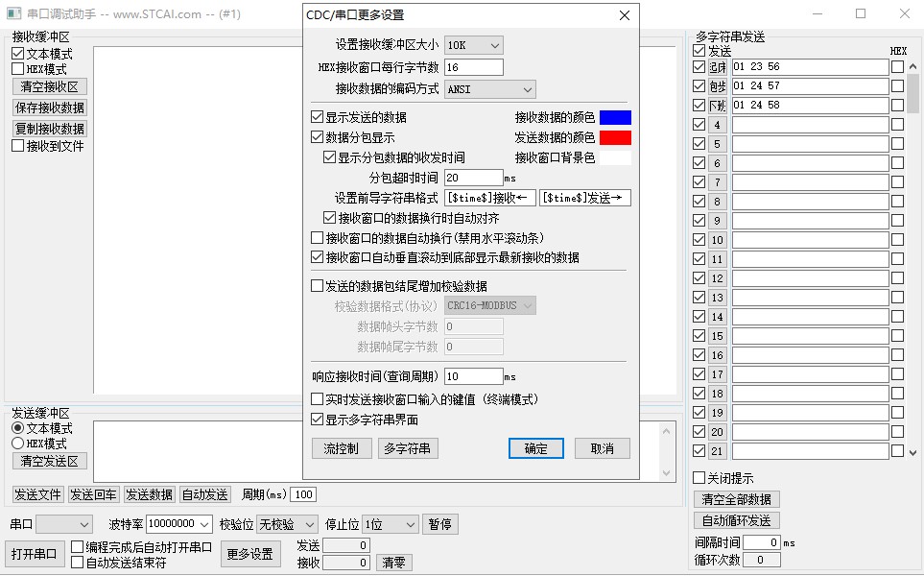Click 清空全部数据 button

pos(737,500)
